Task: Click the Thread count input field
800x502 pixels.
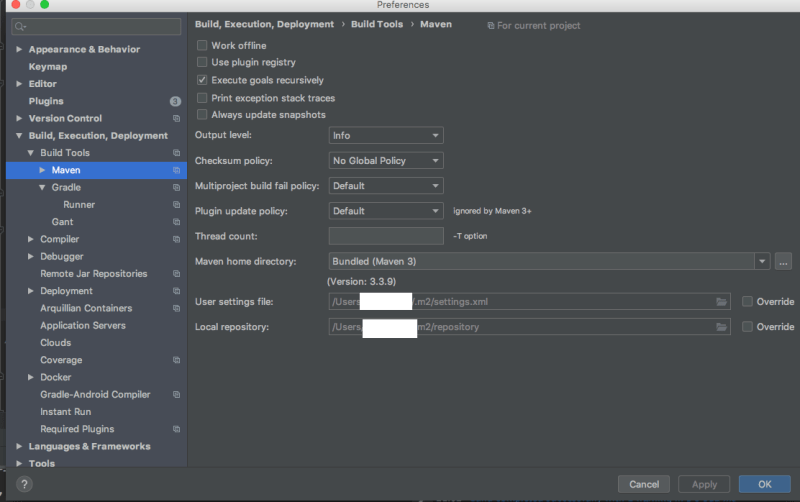Action: click(386, 236)
